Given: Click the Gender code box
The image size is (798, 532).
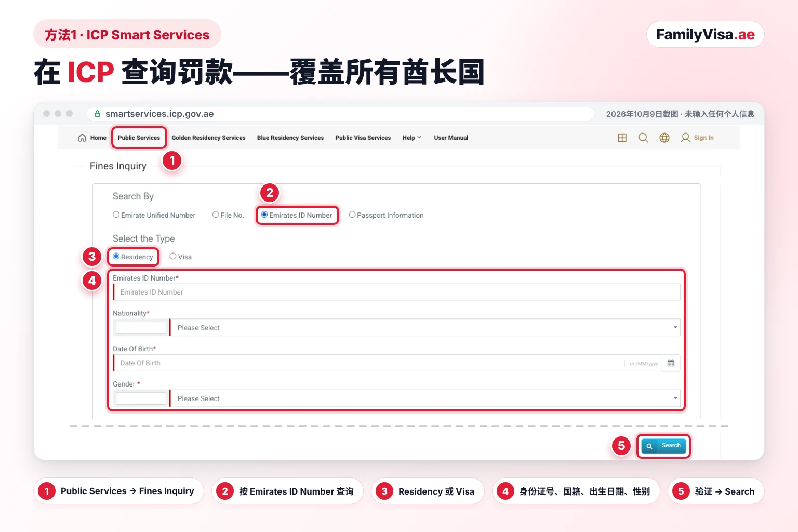Looking at the screenshot, I should [x=141, y=398].
